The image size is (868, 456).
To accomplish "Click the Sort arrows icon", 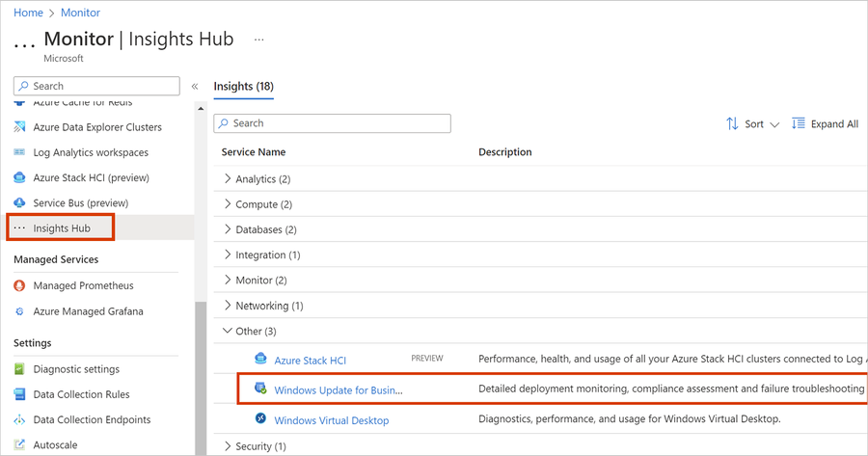I will click(x=732, y=123).
